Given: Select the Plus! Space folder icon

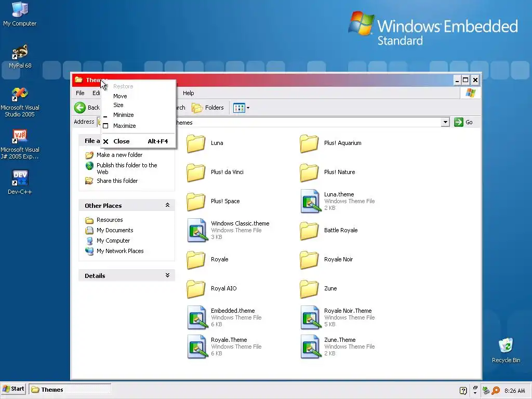Looking at the screenshot, I should pyautogui.click(x=196, y=202).
